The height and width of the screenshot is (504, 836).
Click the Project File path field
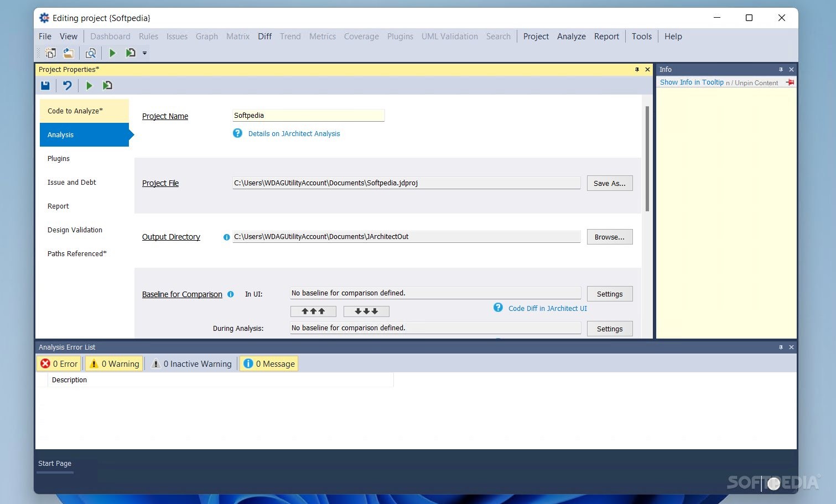pos(406,183)
